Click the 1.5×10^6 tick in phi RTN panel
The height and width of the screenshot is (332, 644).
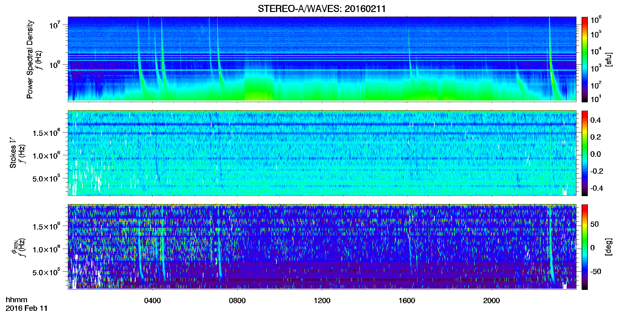[46, 227]
